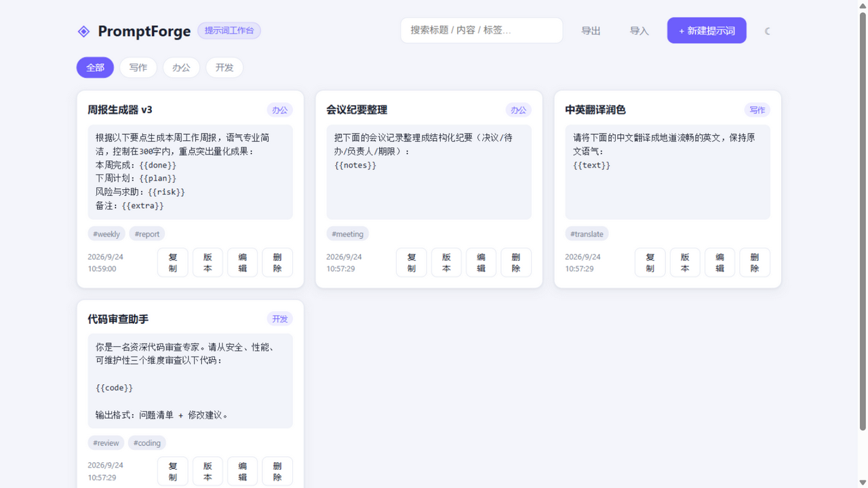Click the PromptForge title text
The width and height of the screenshot is (868, 488).
point(144,31)
